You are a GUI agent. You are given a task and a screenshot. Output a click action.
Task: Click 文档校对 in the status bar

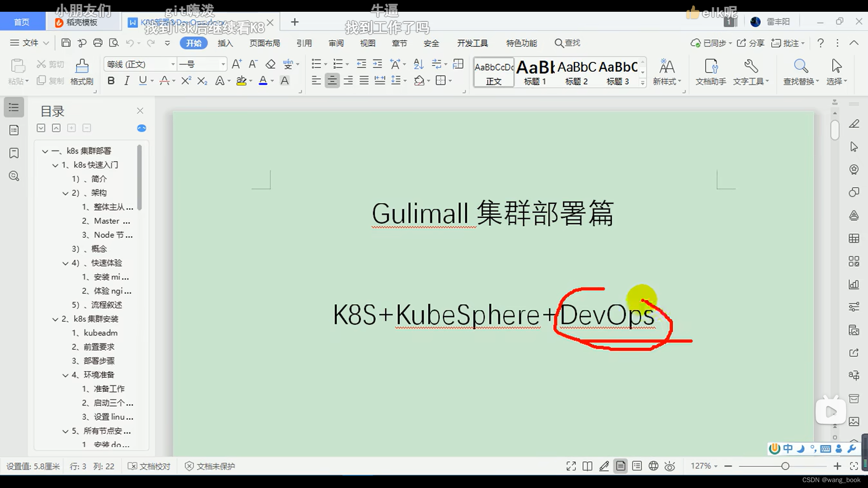point(149,466)
